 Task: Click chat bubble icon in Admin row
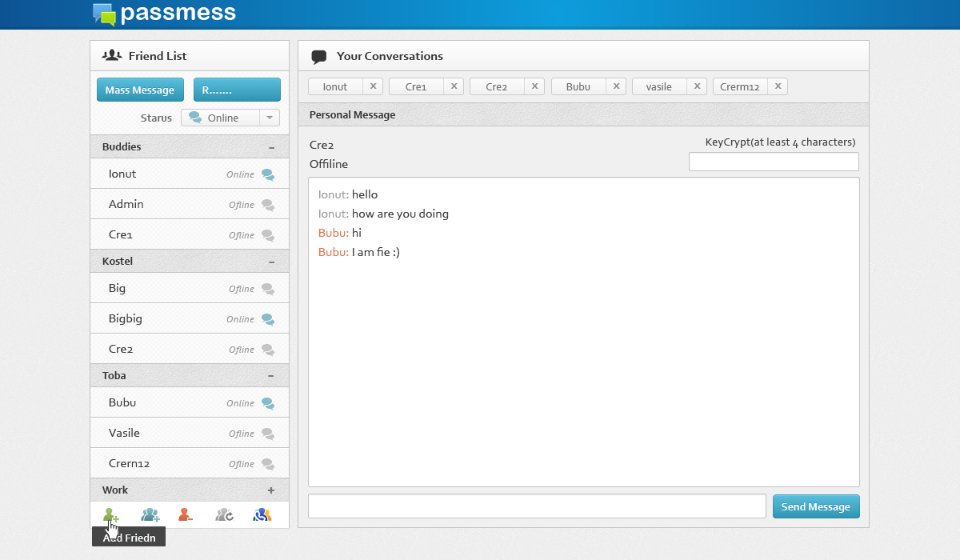[268, 205]
